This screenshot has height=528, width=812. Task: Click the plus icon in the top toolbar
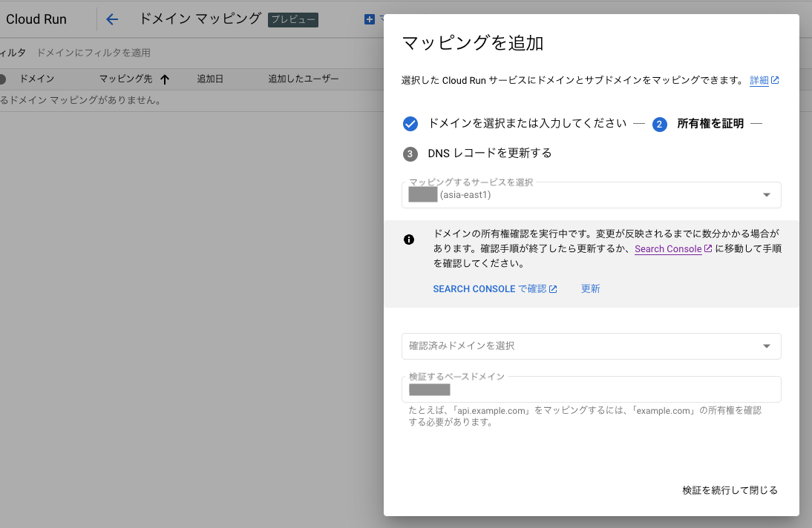click(369, 19)
